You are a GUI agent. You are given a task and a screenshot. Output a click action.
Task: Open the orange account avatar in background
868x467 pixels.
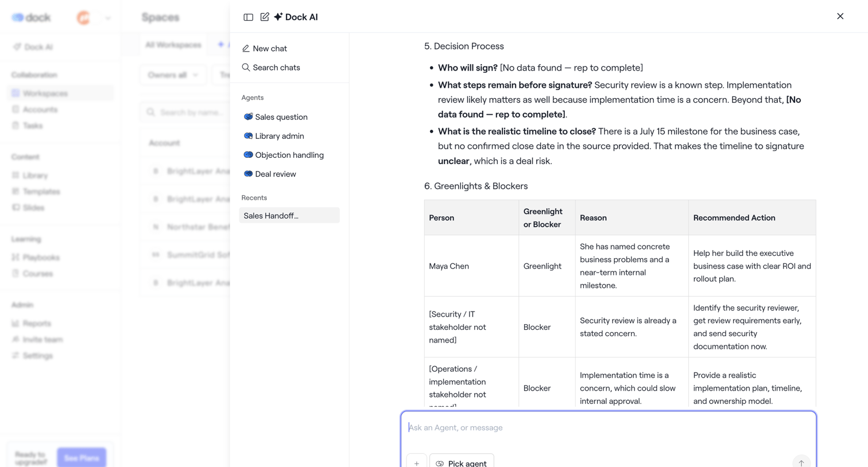click(84, 18)
